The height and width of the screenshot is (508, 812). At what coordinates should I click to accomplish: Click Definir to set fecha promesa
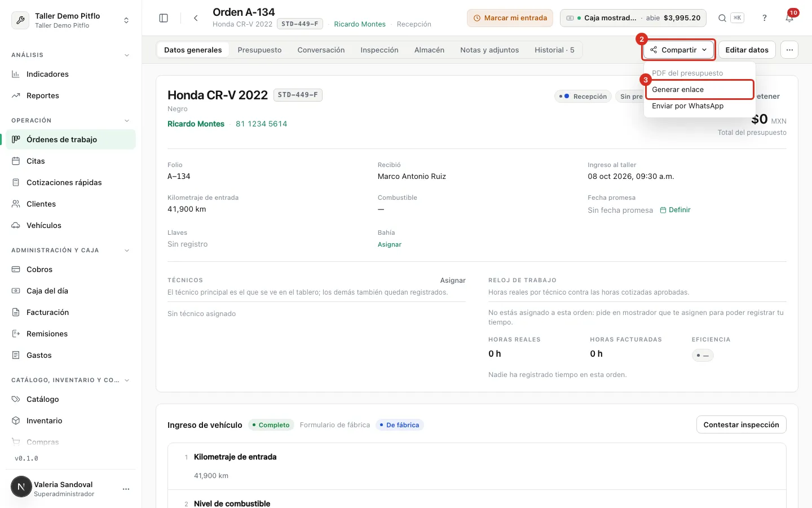pos(676,210)
